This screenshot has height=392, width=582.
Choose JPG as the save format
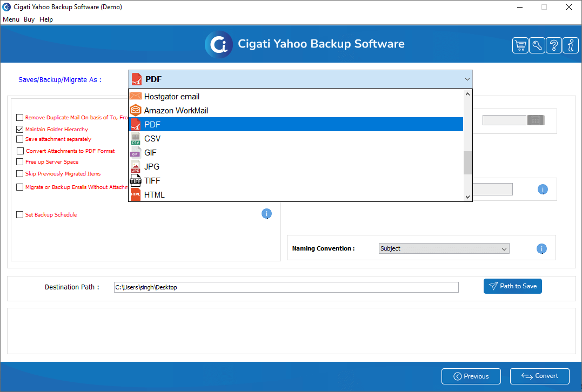[296, 166]
